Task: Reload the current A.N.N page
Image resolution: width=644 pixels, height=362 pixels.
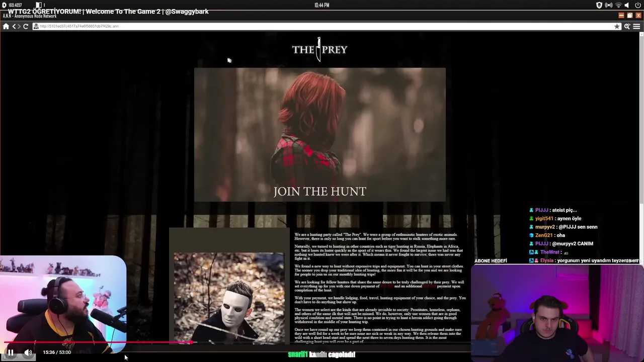Action: tap(26, 26)
